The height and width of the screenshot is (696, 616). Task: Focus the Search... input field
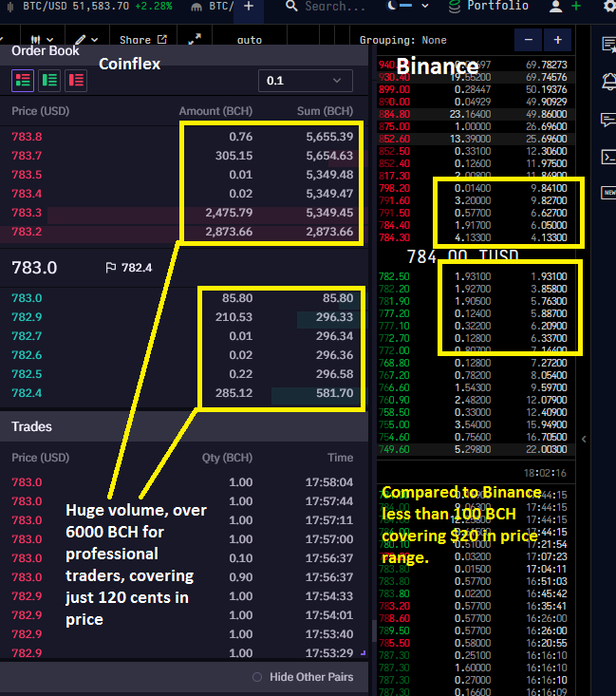[335, 7]
